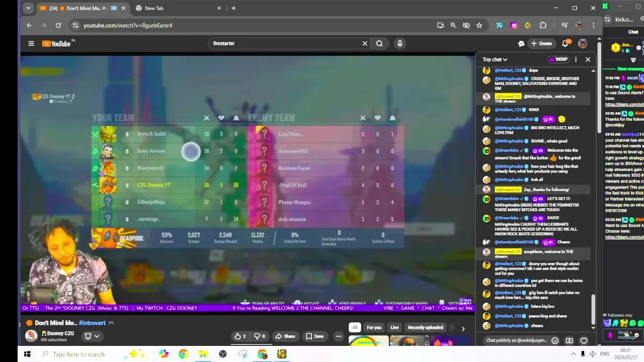This screenshot has width=644, height=362.
Task: Open the #introvert hashtag link
Action: pos(92,323)
